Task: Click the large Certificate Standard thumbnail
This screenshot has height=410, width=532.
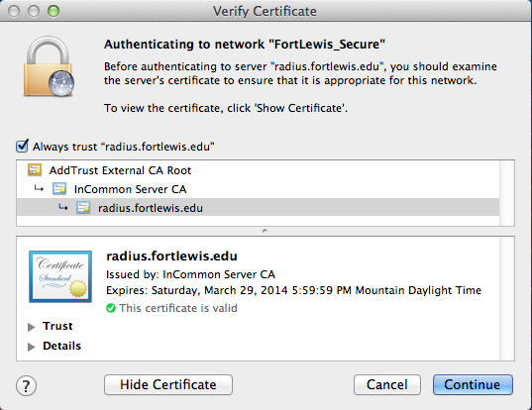Action: pyautogui.click(x=60, y=276)
